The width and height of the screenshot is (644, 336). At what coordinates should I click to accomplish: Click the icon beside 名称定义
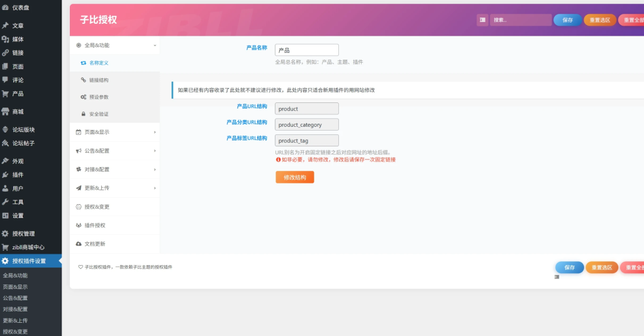(x=84, y=63)
